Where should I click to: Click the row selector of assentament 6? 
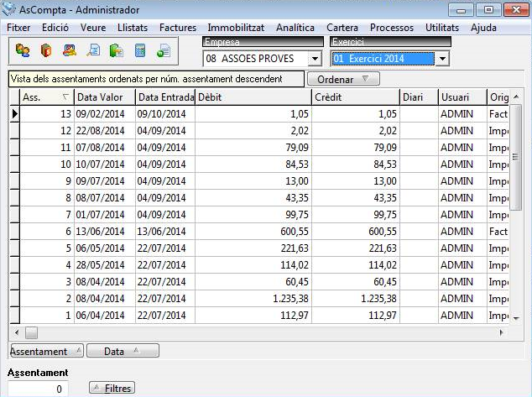(x=14, y=232)
